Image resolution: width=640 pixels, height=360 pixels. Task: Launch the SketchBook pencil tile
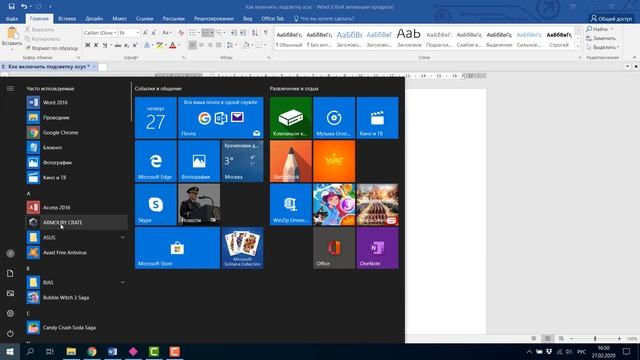291,161
